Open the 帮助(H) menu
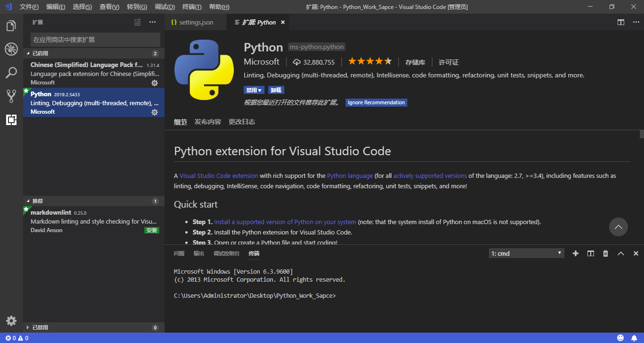Screen dimensions: 644x343 click(x=219, y=7)
